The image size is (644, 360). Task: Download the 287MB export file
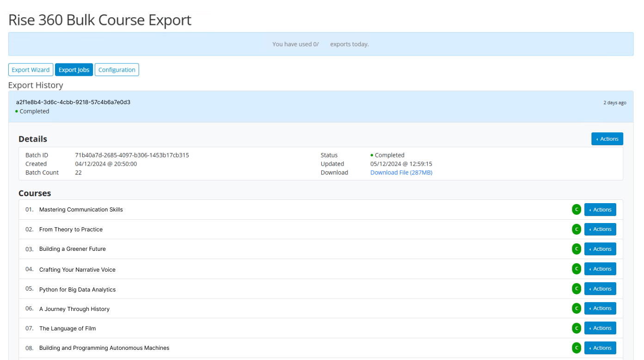click(401, 173)
